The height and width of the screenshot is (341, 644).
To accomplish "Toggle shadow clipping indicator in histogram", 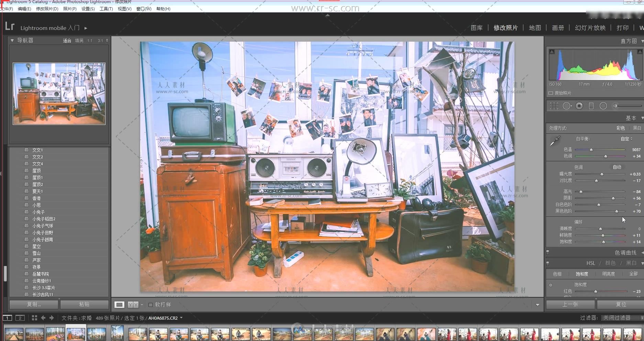I will click(552, 52).
